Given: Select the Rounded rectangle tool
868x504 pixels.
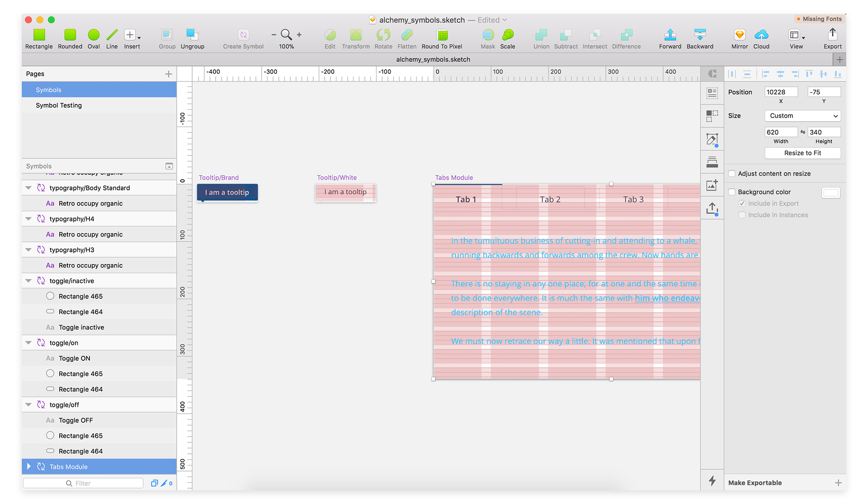Looking at the screenshot, I should click(x=70, y=35).
